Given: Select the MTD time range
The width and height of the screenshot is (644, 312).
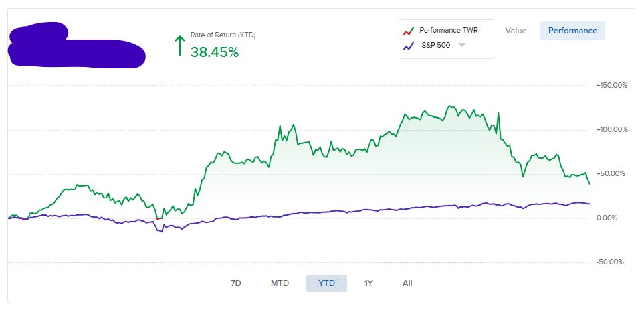Looking at the screenshot, I should coord(280,283).
